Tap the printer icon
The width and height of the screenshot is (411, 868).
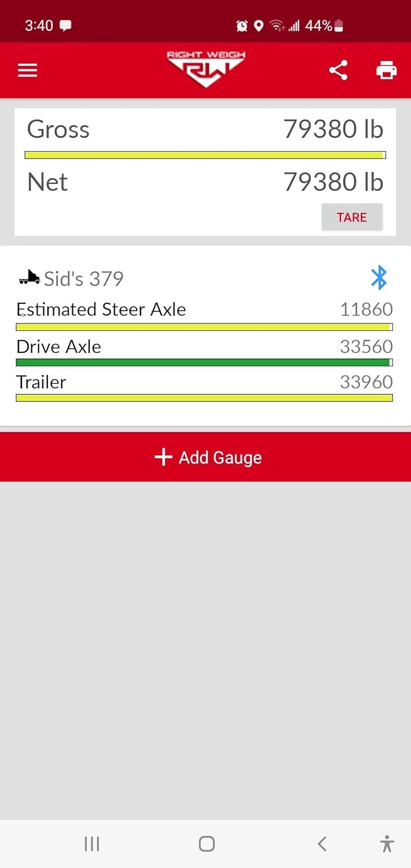point(386,71)
